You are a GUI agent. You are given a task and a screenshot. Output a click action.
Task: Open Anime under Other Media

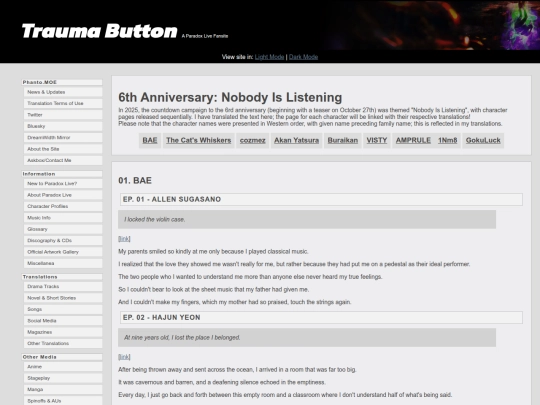point(63,367)
